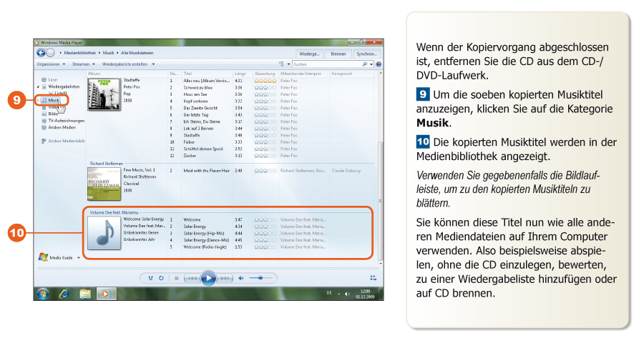Go to the previous track button
This screenshot has width=644, height=343.
(x=192, y=277)
